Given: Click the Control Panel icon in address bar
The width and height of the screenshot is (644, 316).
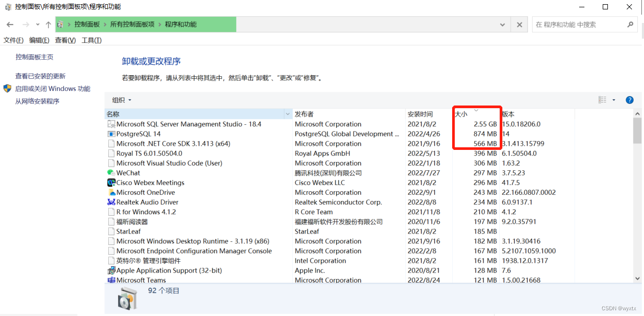Looking at the screenshot, I should [61, 25].
